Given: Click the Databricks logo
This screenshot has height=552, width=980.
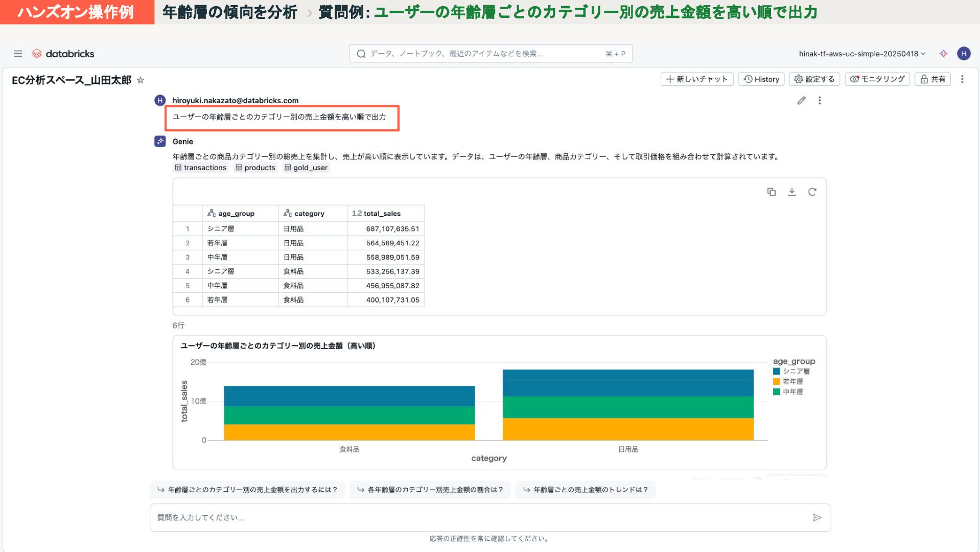Looking at the screenshot, I should tap(63, 54).
